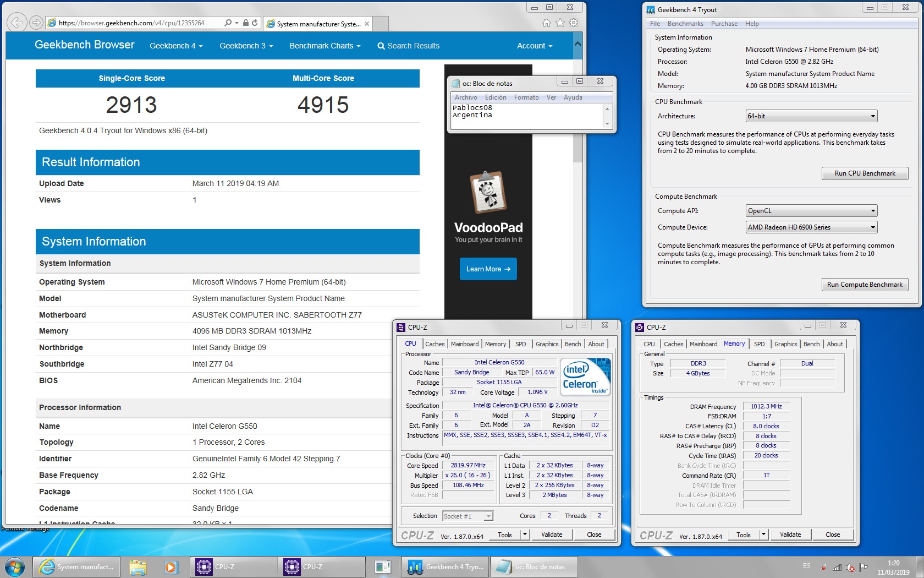
Task: Switch to About tab in Memory CPU-Z
Action: (835, 343)
